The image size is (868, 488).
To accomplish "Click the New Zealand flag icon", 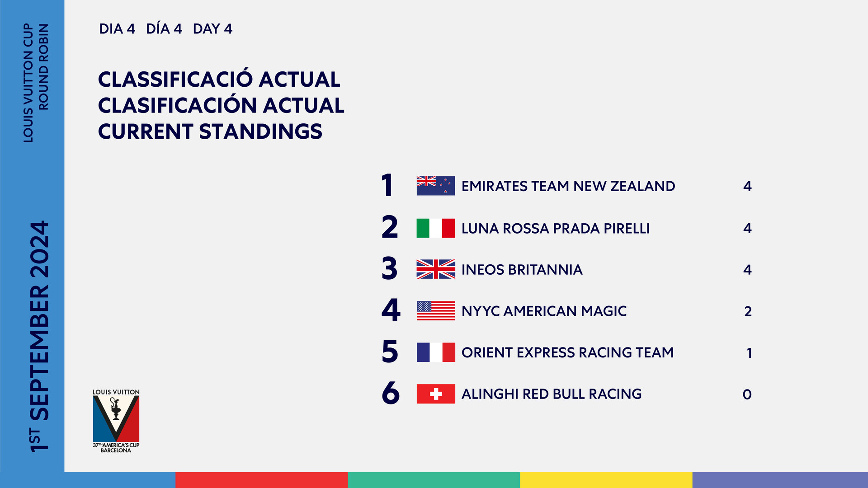I will click(x=435, y=186).
